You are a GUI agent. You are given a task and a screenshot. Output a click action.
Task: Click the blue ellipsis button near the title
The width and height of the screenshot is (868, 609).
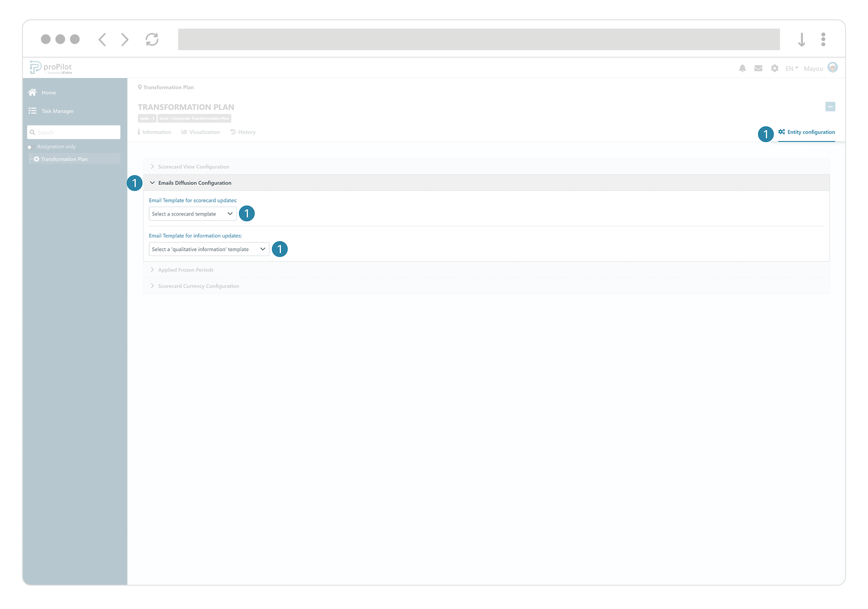point(831,106)
